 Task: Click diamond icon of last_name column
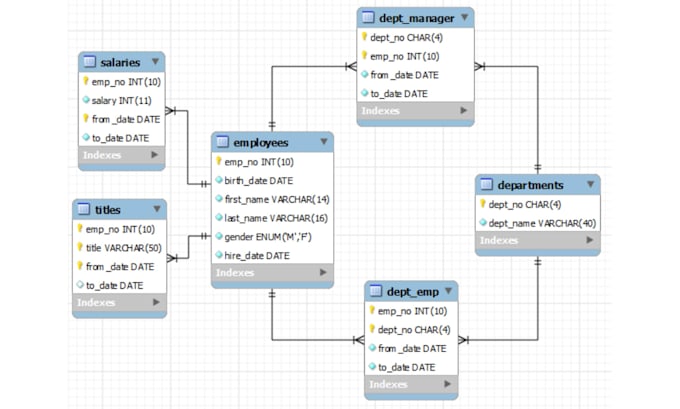(x=219, y=217)
